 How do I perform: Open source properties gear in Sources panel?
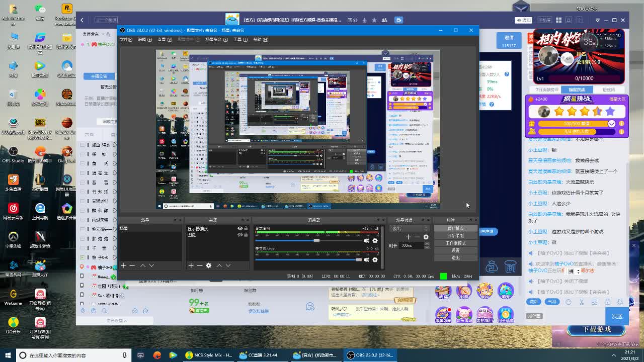click(209, 265)
